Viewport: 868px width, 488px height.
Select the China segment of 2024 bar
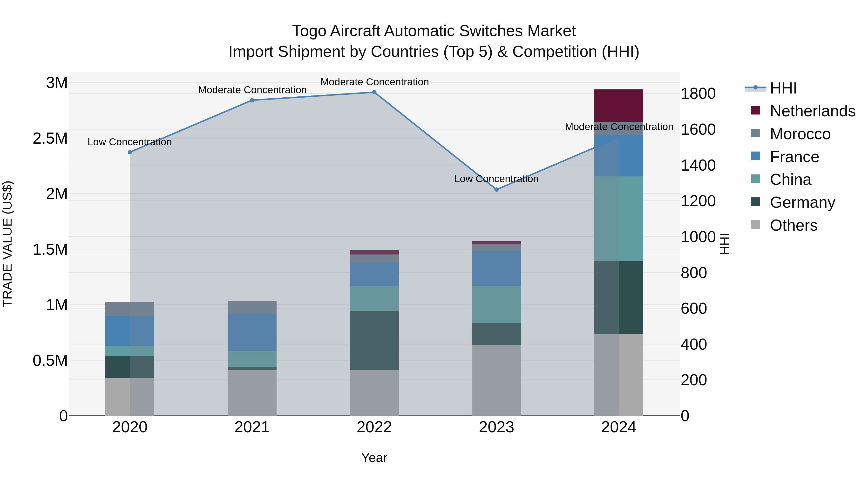(x=619, y=219)
